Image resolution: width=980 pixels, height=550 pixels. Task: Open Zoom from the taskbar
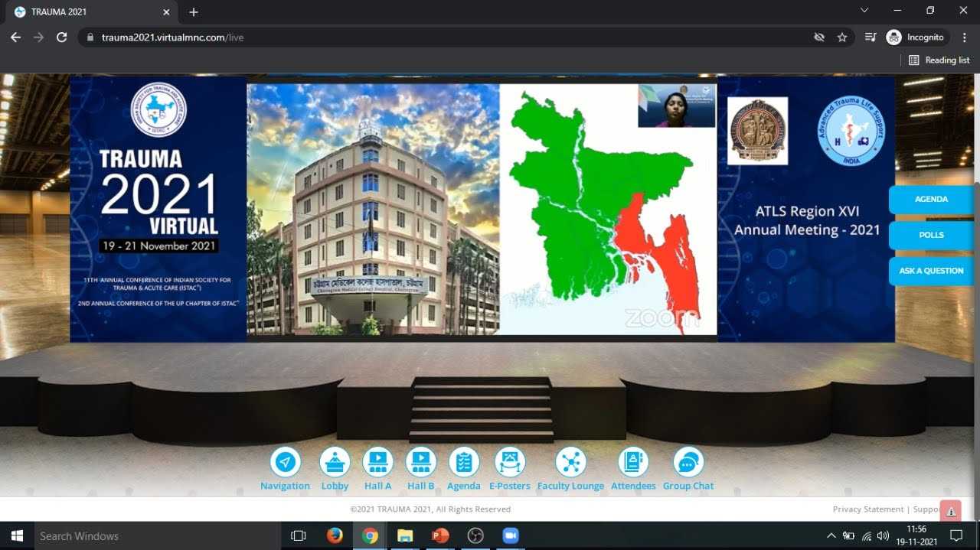[511, 536]
